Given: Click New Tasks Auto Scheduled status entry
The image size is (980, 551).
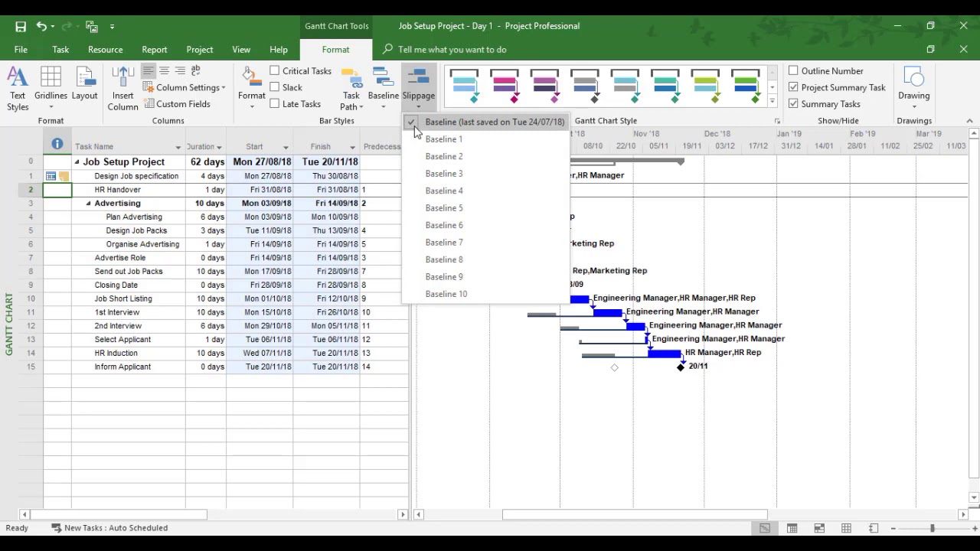Looking at the screenshot, I should click(x=109, y=528).
